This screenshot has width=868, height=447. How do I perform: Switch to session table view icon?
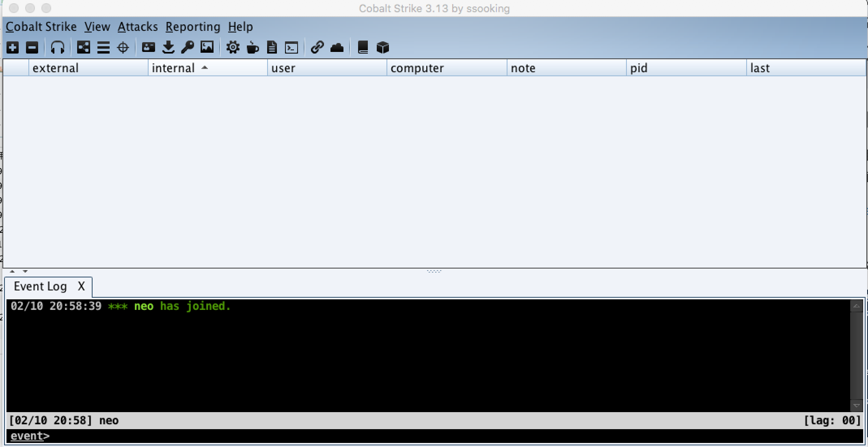[104, 47]
